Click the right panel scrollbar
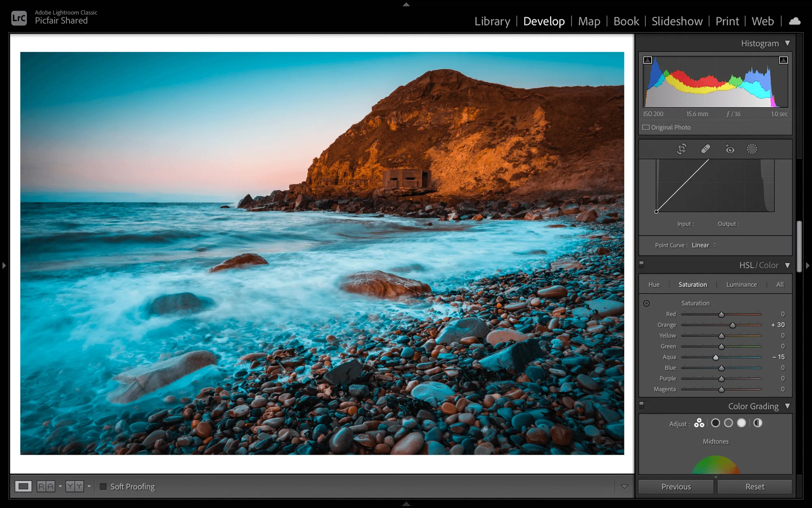Image resolution: width=812 pixels, height=508 pixels. (x=799, y=247)
